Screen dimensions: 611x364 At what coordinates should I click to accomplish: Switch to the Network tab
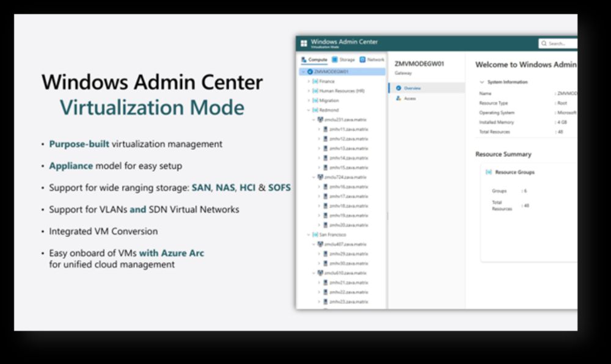[371, 60]
